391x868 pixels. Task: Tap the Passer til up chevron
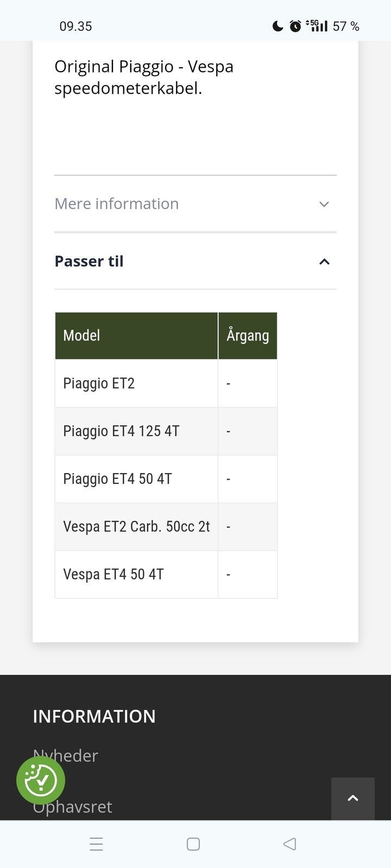(x=324, y=262)
